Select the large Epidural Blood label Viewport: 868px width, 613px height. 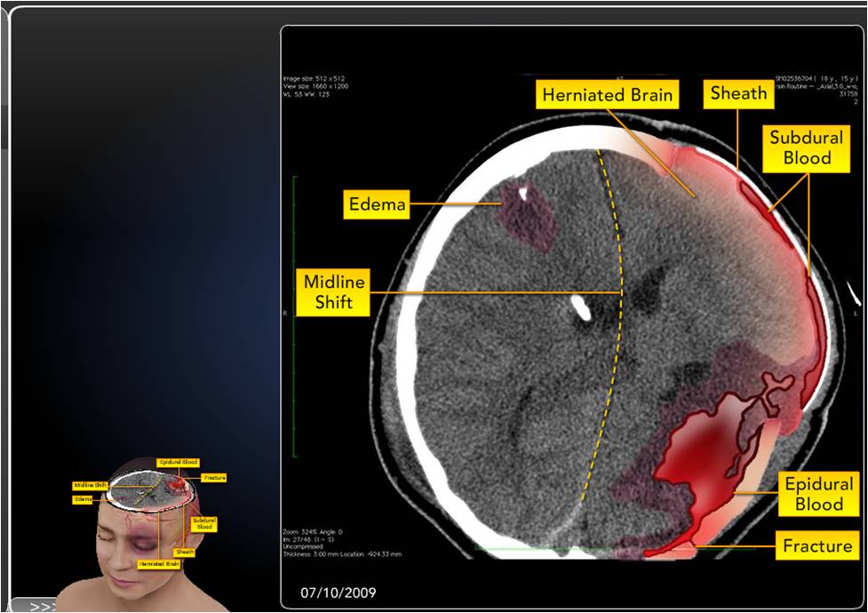point(818,494)
